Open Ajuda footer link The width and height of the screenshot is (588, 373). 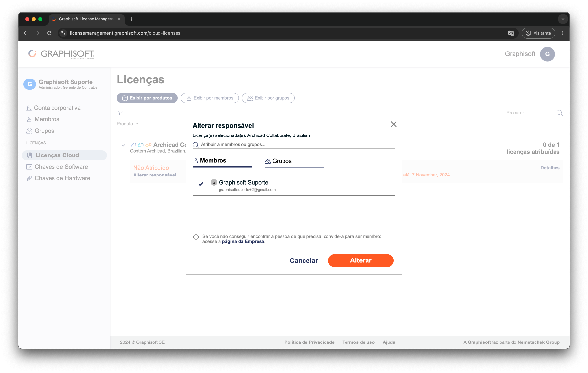[x=389, y=342]
